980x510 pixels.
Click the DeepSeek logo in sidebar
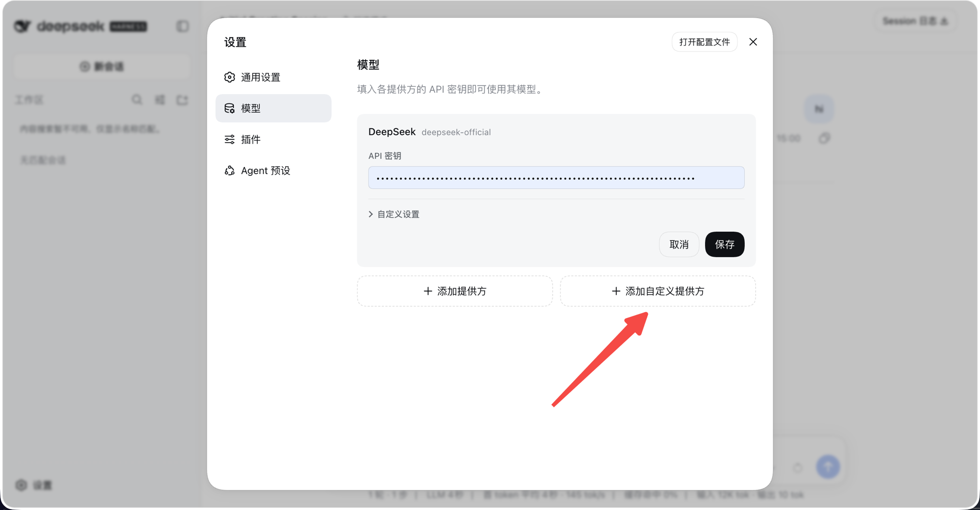pos(81,26)
